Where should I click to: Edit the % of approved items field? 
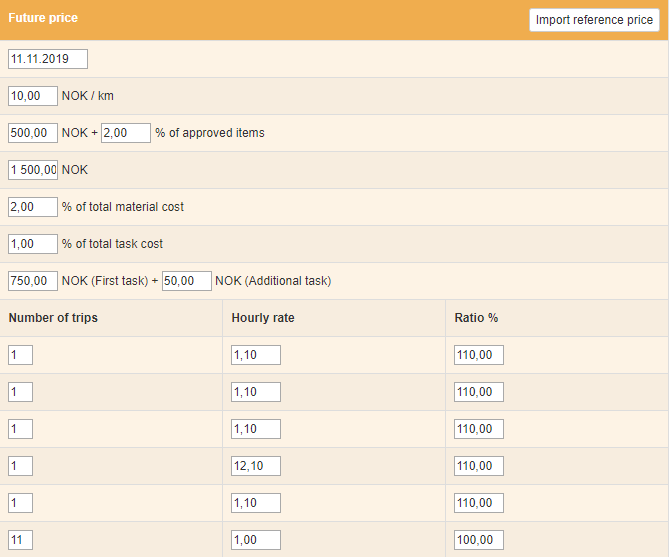[x=126, y=133]
